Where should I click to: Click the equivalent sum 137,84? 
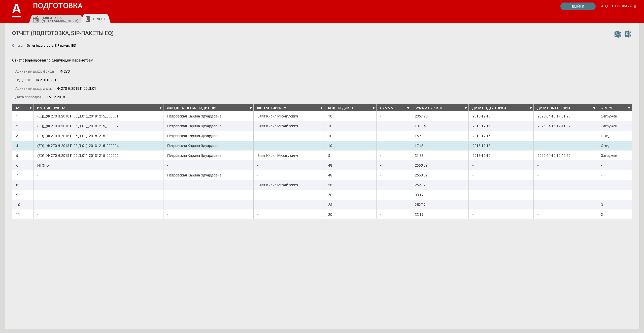420,126
